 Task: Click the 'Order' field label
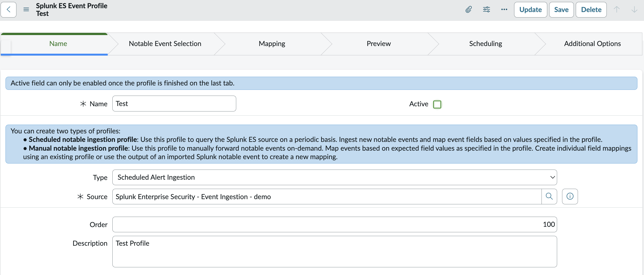pyautogui.click(x=98, y=225)
